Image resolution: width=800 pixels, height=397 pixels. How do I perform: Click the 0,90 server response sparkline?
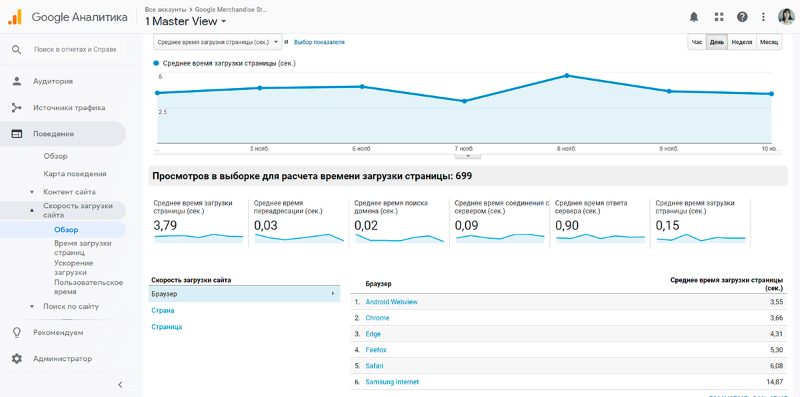[601, 237]
